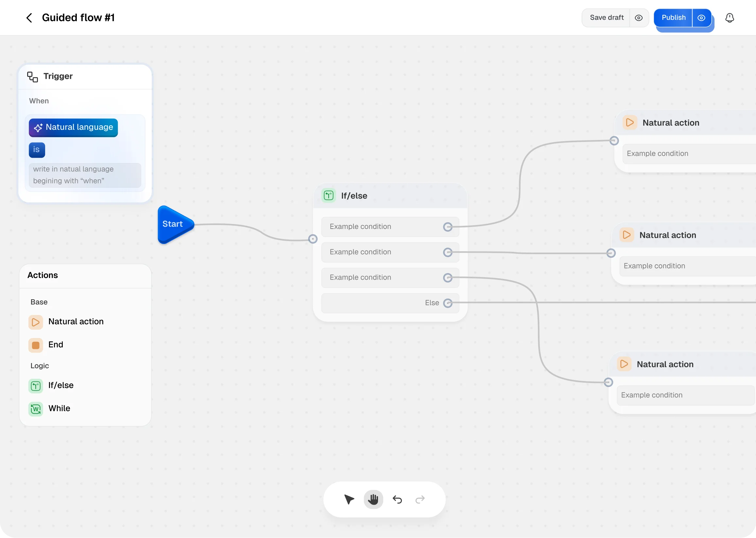Redo the last action

point(420,500)
